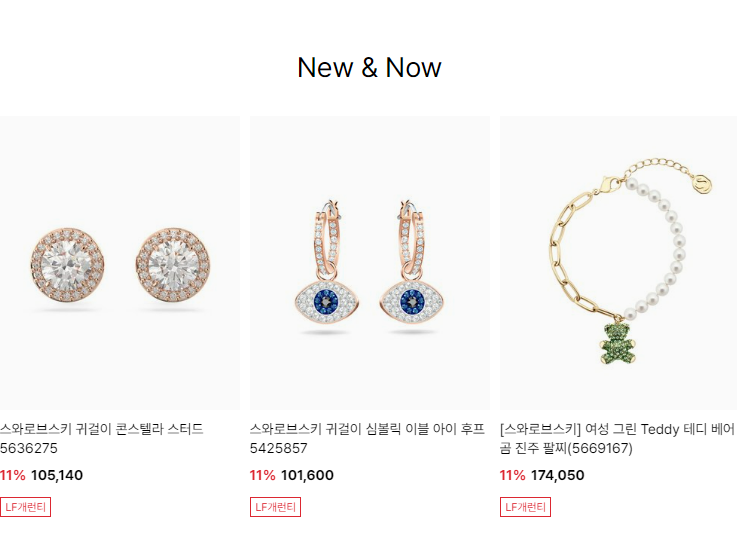Image resolution: width=737 pixels, height=542 pixels.
Task: Click LF개런티 badge under the evil eye earrings
Action: 275,507
